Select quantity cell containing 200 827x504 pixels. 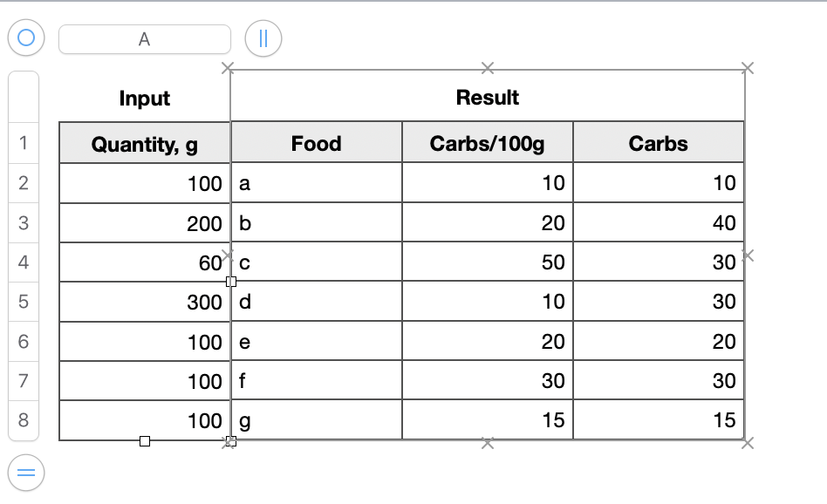[145, 223]
